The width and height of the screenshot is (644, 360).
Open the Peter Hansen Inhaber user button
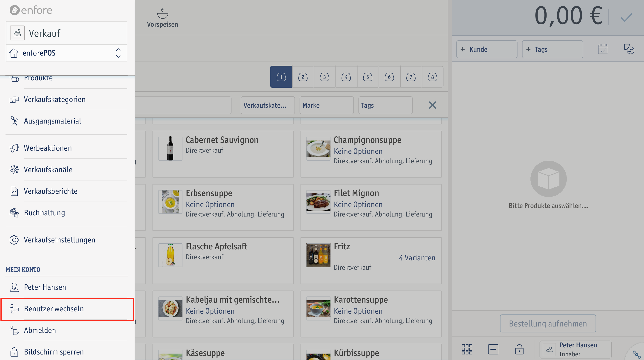pos(576,349)
